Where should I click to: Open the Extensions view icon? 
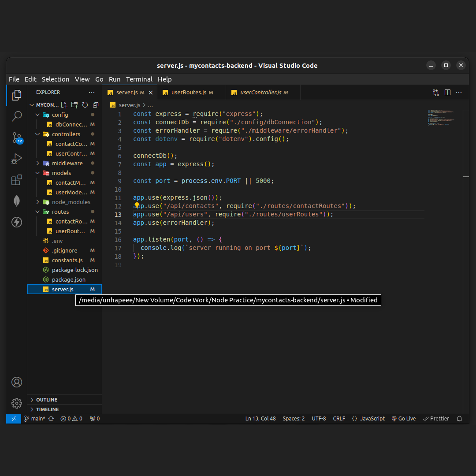[x=16, y=180]
